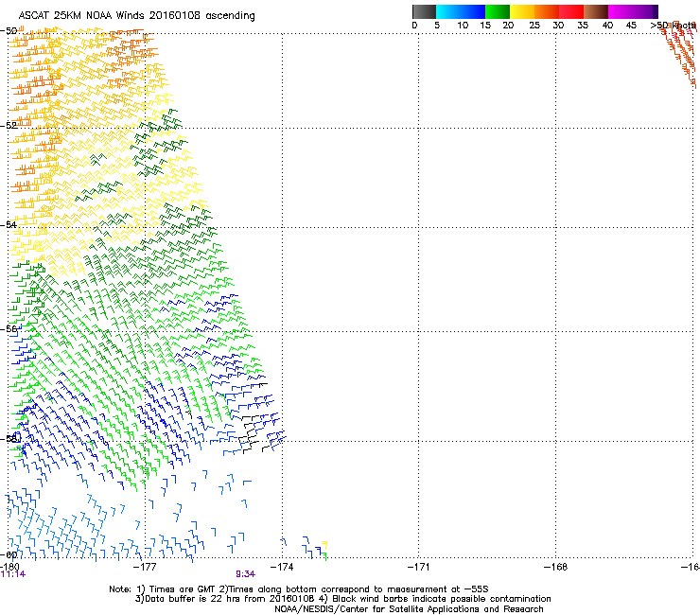Click the '-50' latitude axis label
This screenshot has width=700, height=615.
coord(9,31)
